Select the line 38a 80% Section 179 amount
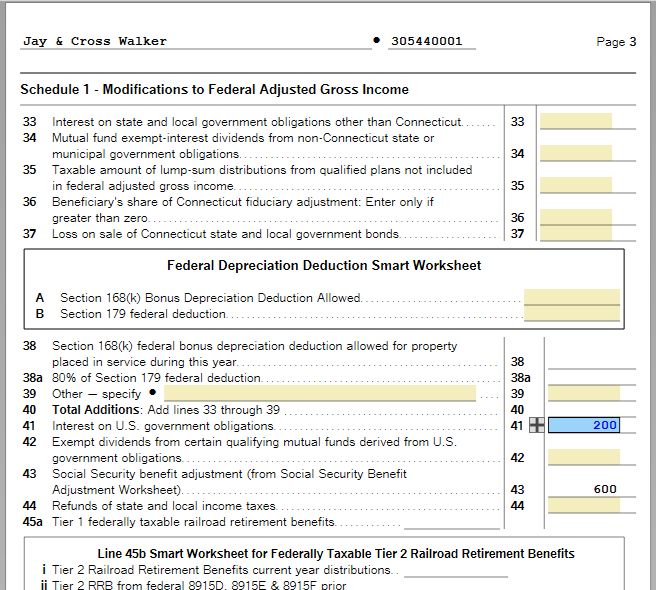This screenshot has width=656, height=590. click(x=592, y=377)
